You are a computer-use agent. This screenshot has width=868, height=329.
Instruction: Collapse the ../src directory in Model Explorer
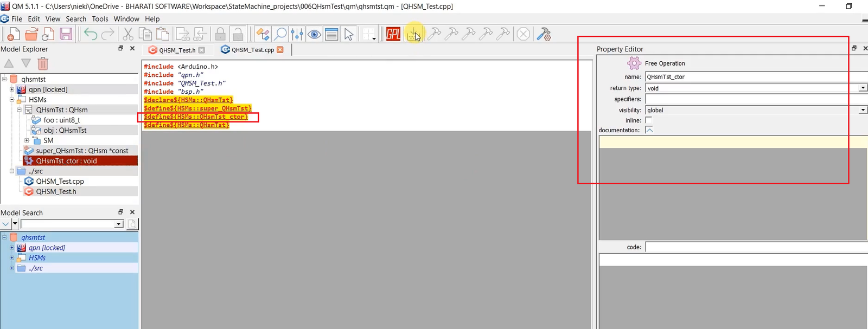[11, 171]
